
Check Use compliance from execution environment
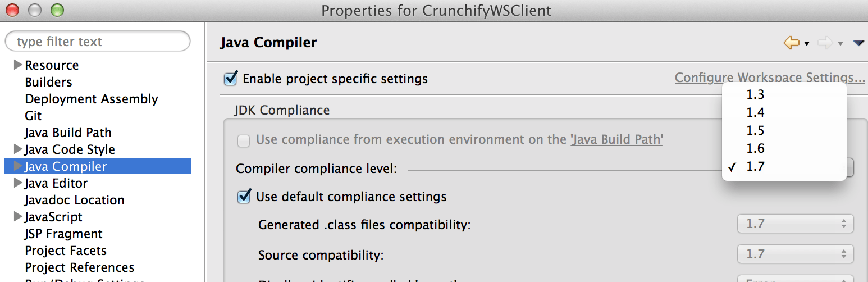pos(244,140)
